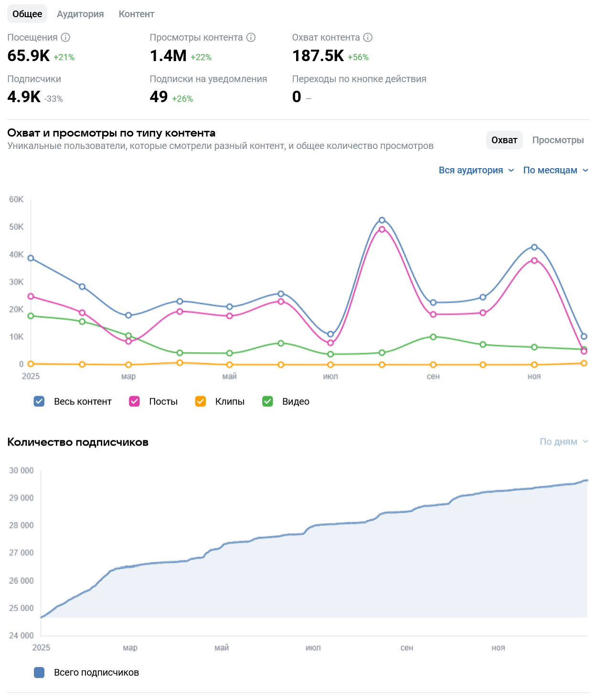596x700 pixels.
Task: Click info icon beside Просмотры контента
Action: 251,37
